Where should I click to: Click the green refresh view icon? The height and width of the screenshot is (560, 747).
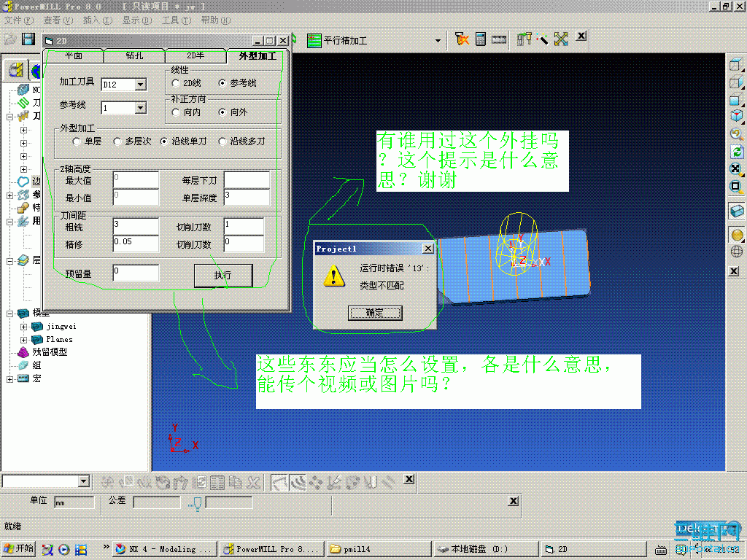(x=737, y=152)
